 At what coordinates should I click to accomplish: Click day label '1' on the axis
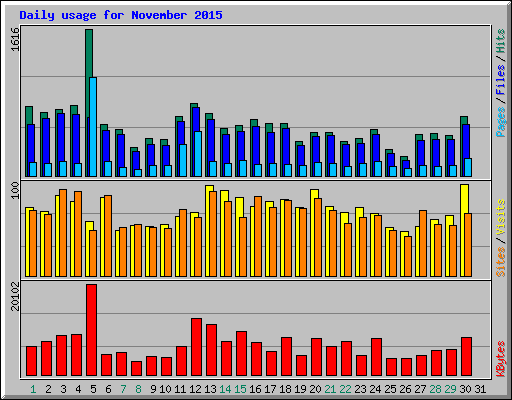coord(33,389)
